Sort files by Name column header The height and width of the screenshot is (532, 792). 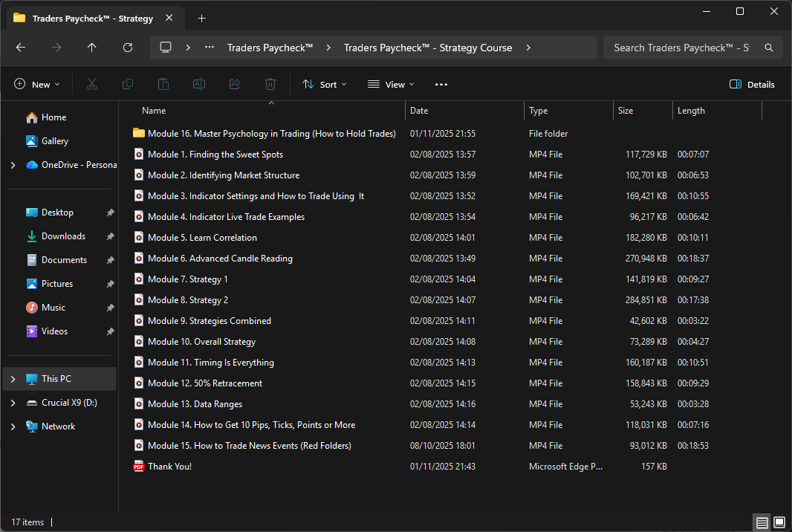point(154,111)
